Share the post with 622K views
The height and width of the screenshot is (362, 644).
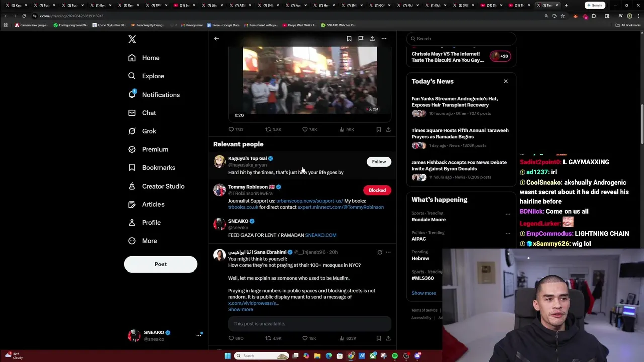(388, 338)
